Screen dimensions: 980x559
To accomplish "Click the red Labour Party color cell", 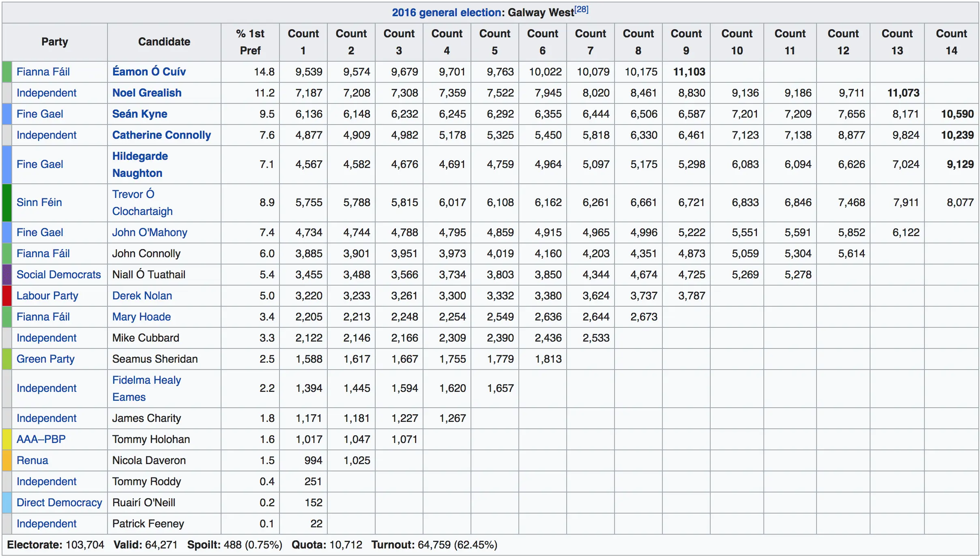I will tap(7, 296).
